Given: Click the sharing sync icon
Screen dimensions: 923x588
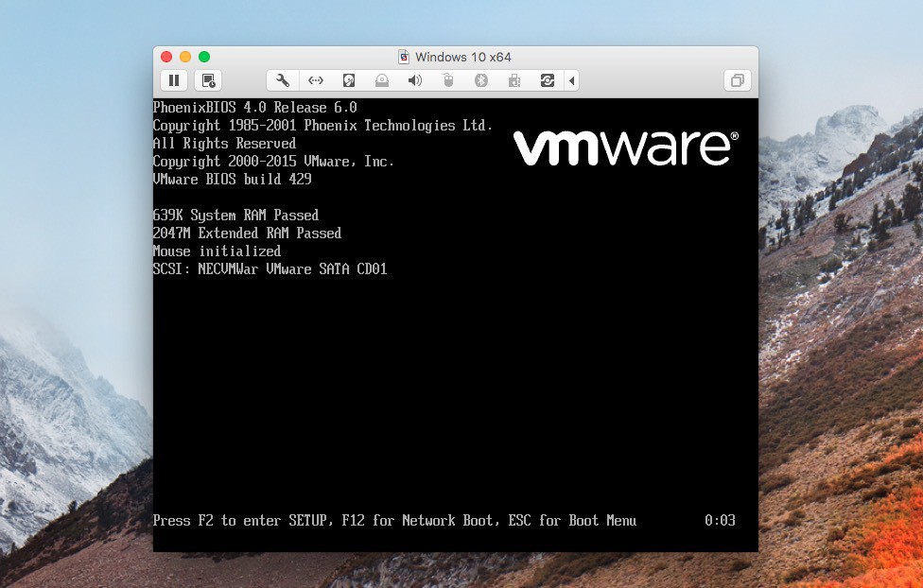Looking at the screenshot, I should pos(547,80).
